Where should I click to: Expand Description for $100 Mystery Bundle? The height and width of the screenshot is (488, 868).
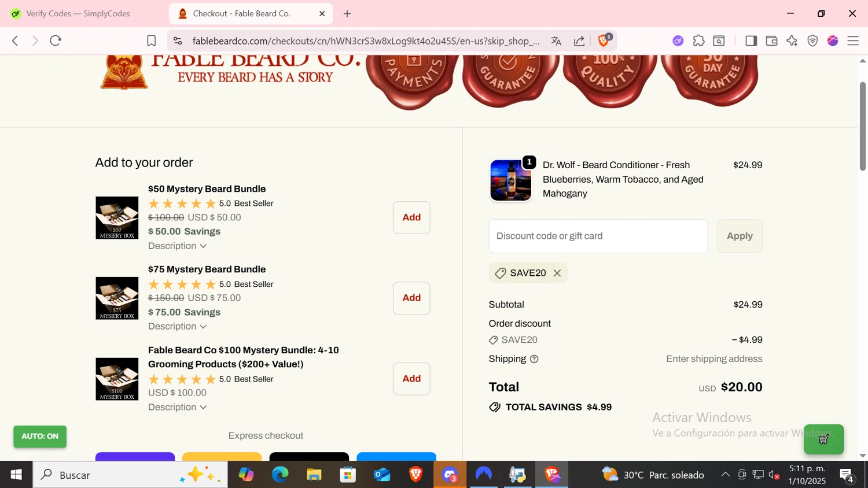pyautogui.click(x=177, y=407)
